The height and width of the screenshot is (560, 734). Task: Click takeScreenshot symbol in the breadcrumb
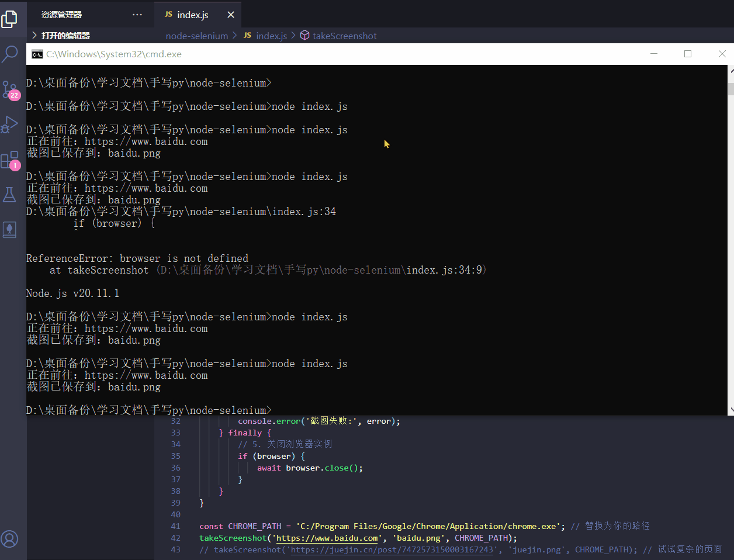344,36
